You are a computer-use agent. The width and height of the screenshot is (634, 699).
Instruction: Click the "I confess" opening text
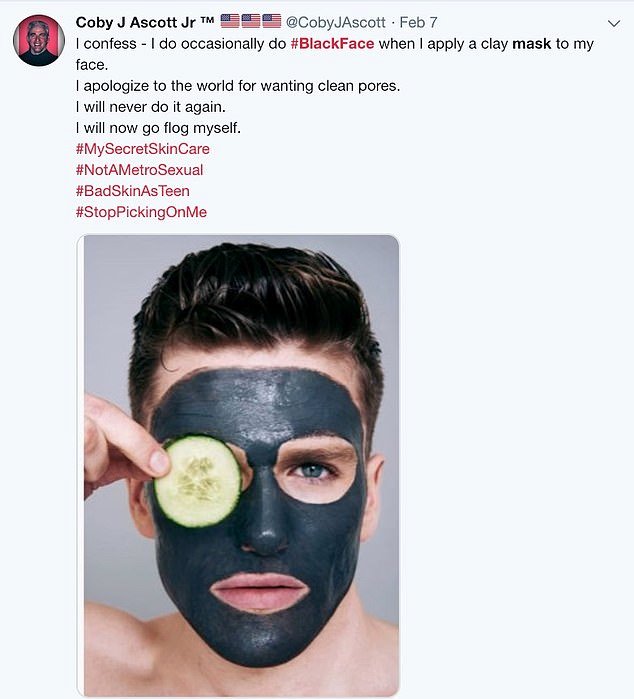pyautogui.click(x=107, y=44)
